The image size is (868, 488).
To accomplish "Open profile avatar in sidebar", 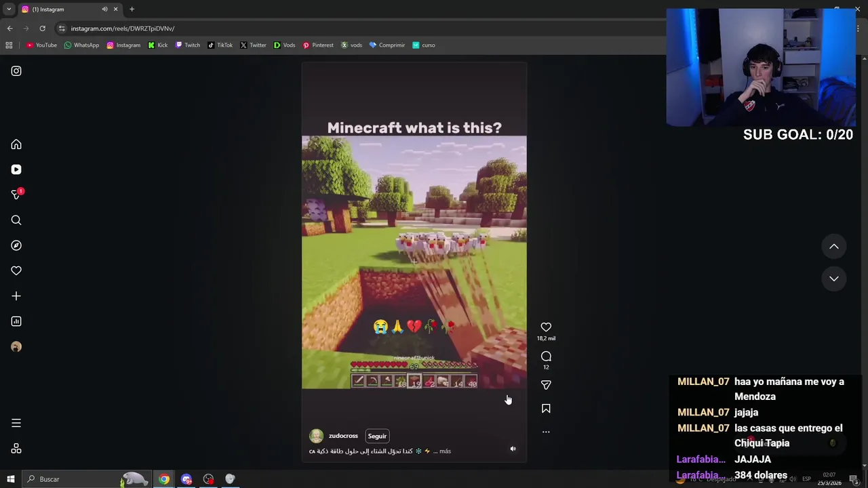I will [16, 346].
